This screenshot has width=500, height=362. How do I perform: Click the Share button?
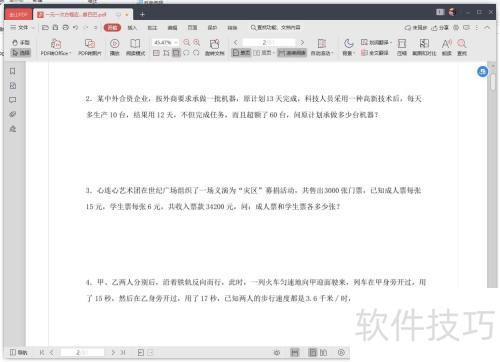[440, 28]
